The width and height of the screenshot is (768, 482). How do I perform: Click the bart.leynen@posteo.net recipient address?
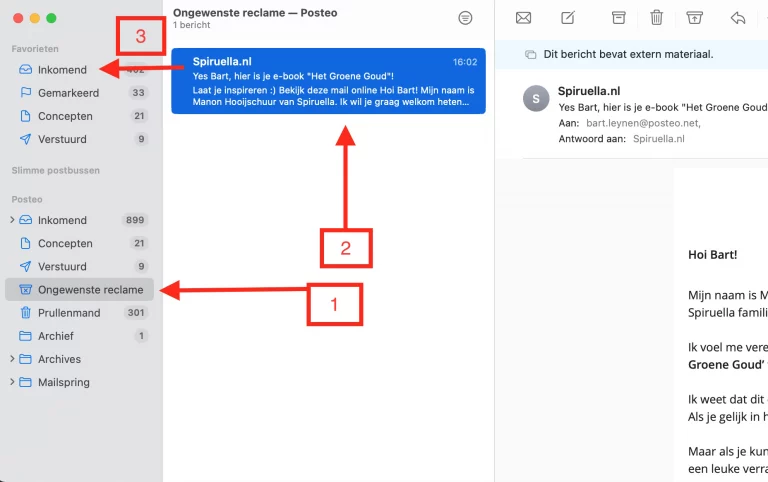[x=643, y=123]
